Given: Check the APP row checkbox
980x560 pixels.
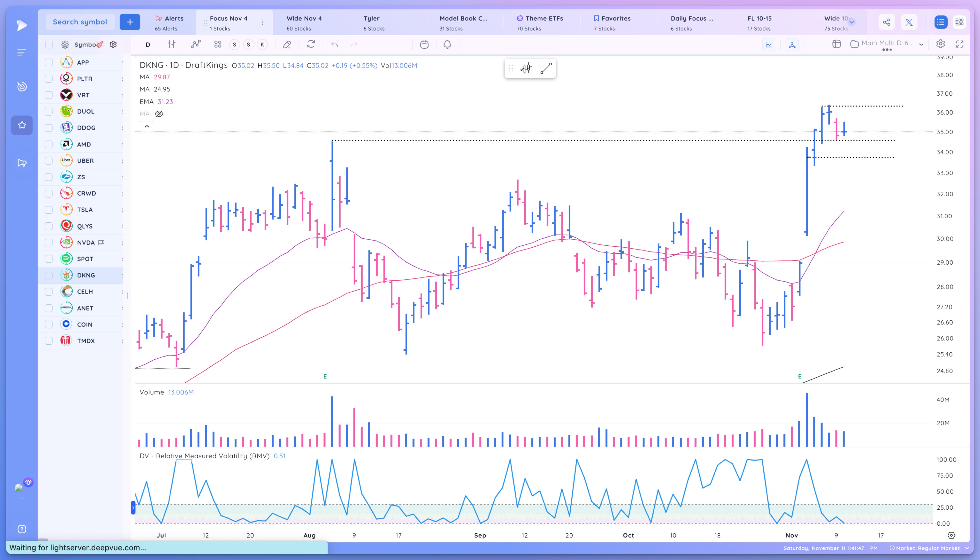Looking at the screenshot, I should tap(49, 62).
